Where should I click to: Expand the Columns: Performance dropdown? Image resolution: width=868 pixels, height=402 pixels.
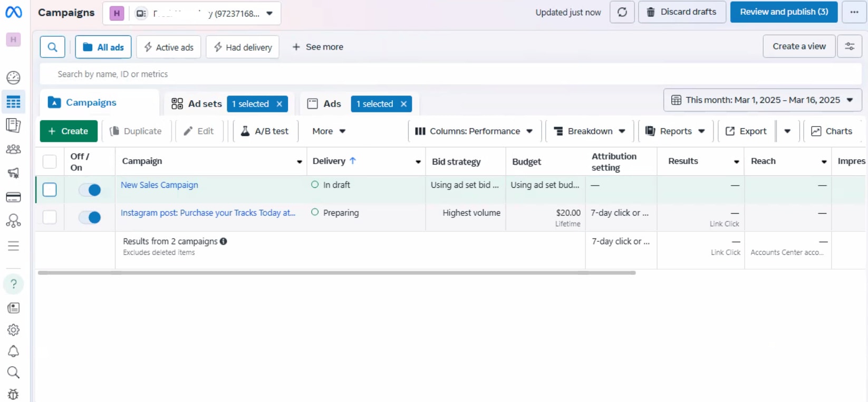tap(474, 131)
